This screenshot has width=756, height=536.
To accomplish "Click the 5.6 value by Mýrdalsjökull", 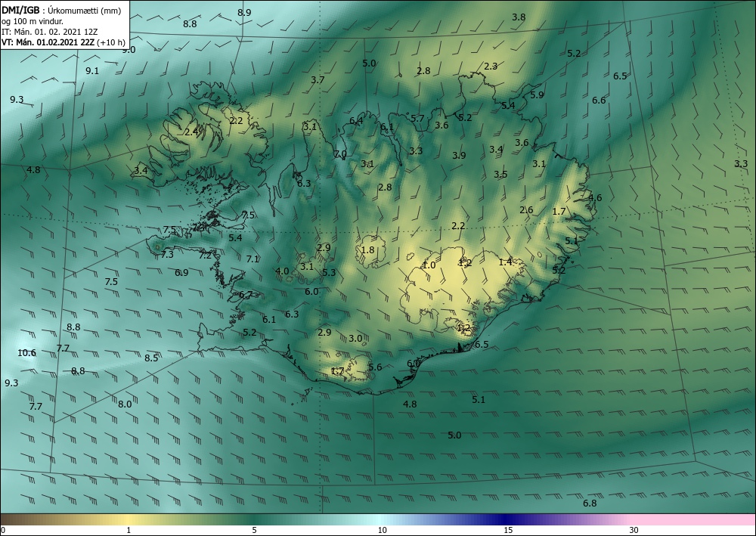I will pyautogui.click(x=375, y=367).
